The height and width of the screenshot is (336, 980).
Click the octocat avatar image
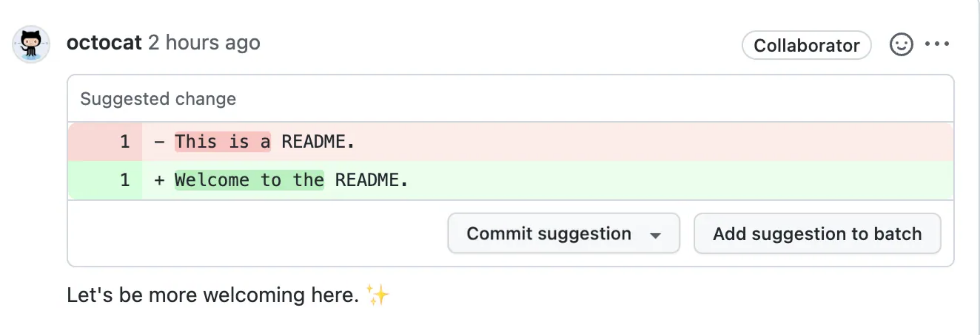point(31,44)
